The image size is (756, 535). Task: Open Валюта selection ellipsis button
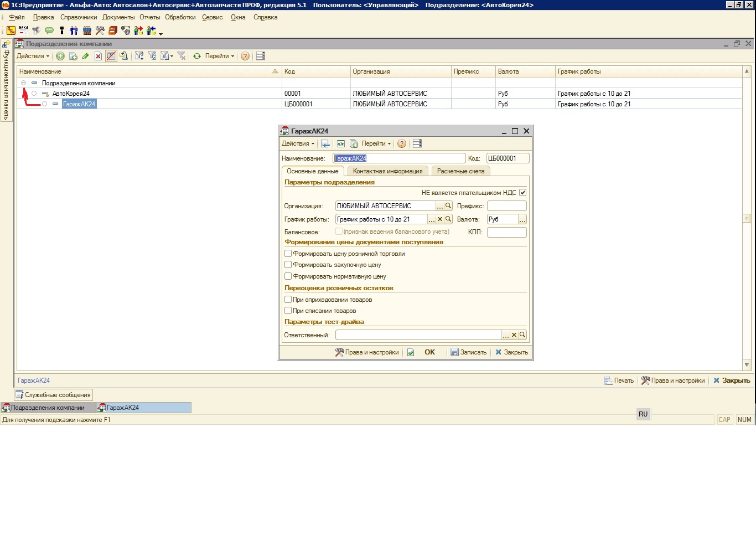click(x=522, y=219)
